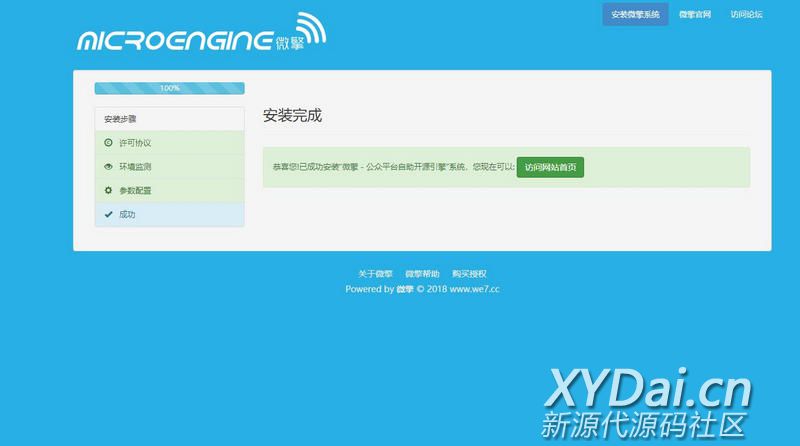Open the 购买授权 footer link

tap(469, 274)
